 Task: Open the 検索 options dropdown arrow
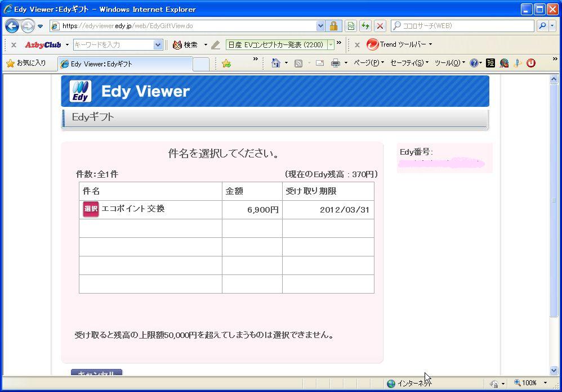pyautogui.click(x=206, y=45)
